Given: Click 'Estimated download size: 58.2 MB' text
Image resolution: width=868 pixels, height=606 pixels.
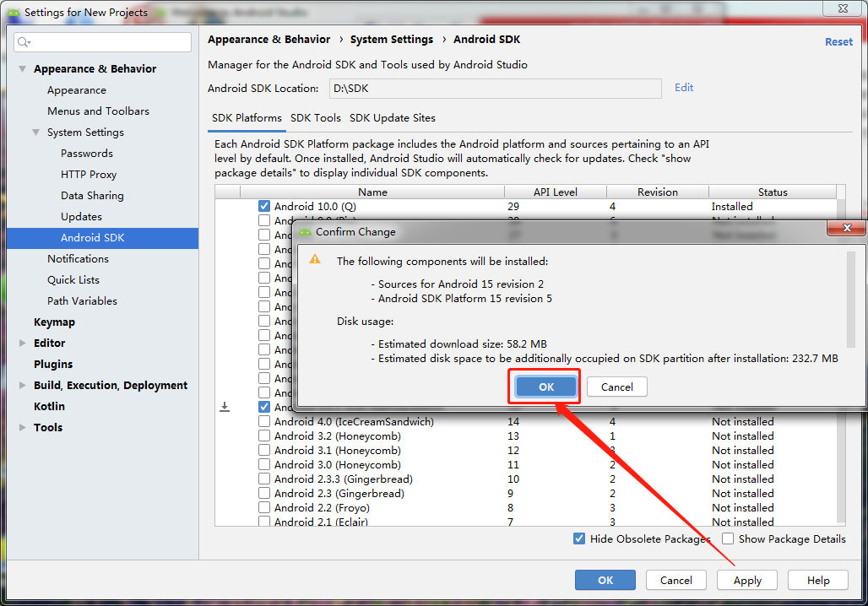Looking at the screenshot, I should click(462, 344).
